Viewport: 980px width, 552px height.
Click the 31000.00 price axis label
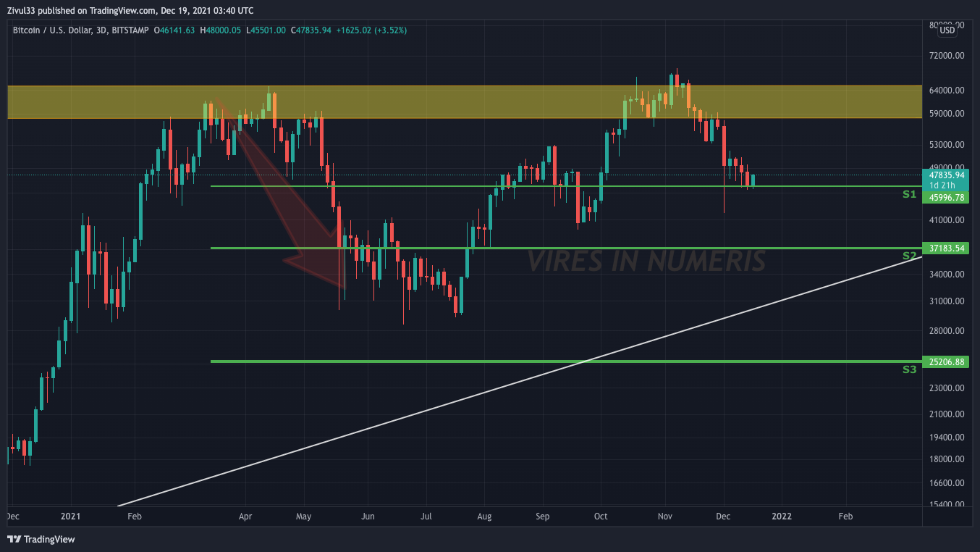tap(947, 301)
